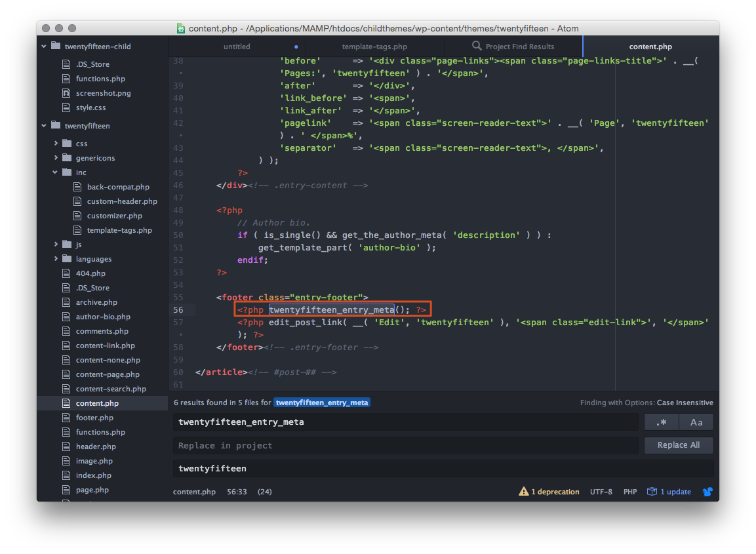Click the magnifier icon on Find Results tab
The width and height of the screenshot is (756, 554).
coord(477,46)
